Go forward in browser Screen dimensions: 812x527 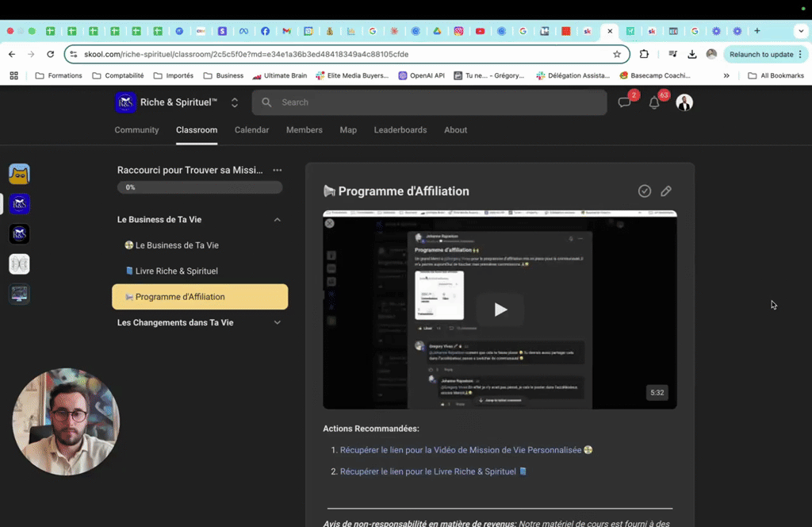31,54
